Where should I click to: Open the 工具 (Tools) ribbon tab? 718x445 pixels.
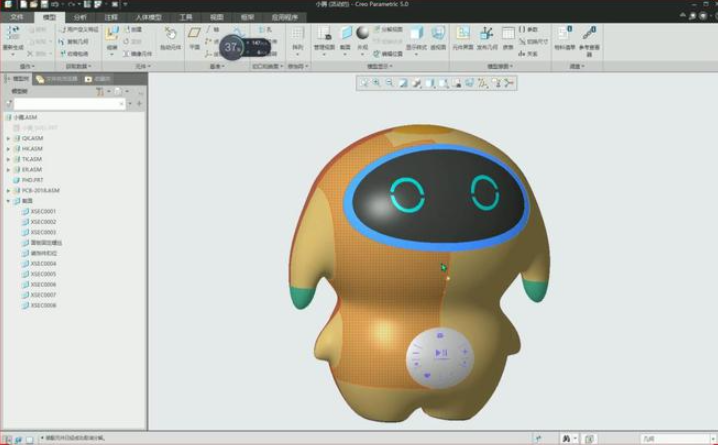click(x=186, y=17)
